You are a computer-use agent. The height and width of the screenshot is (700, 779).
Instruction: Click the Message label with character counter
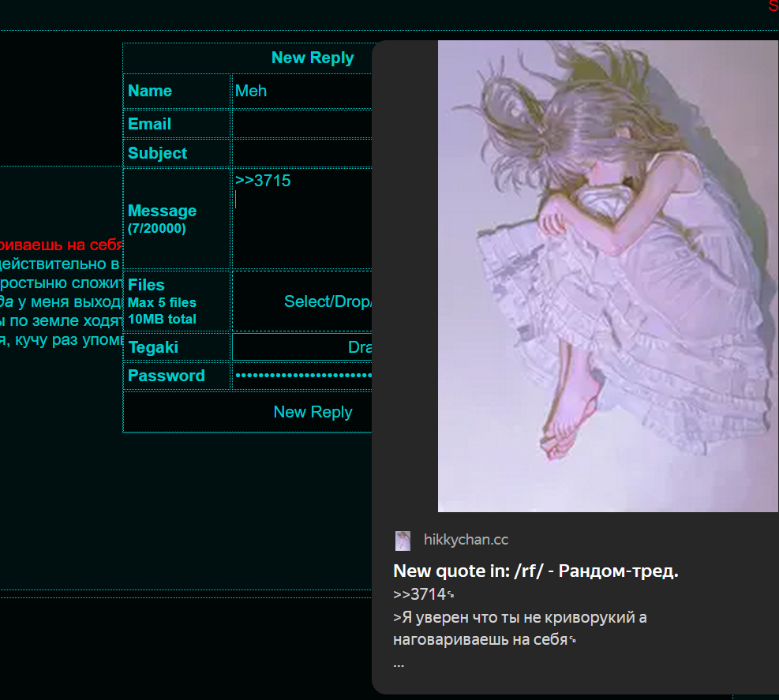pyautogui.click(x=162, y=219)
